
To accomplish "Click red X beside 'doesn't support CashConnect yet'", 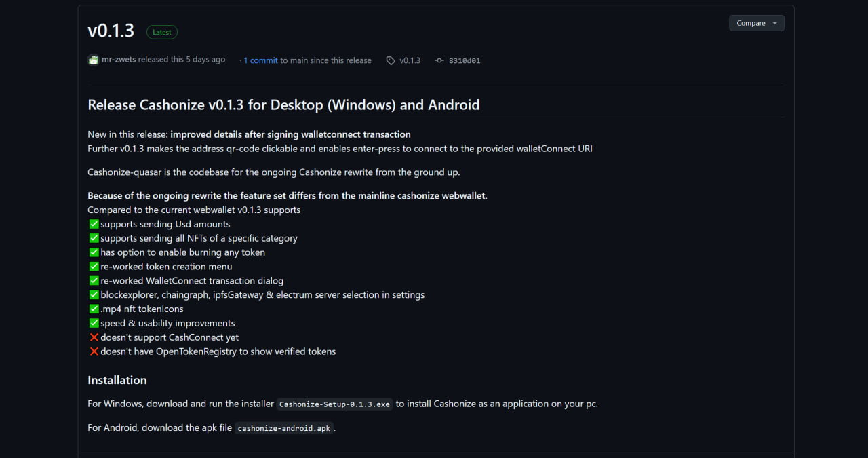I will point(94,337).
